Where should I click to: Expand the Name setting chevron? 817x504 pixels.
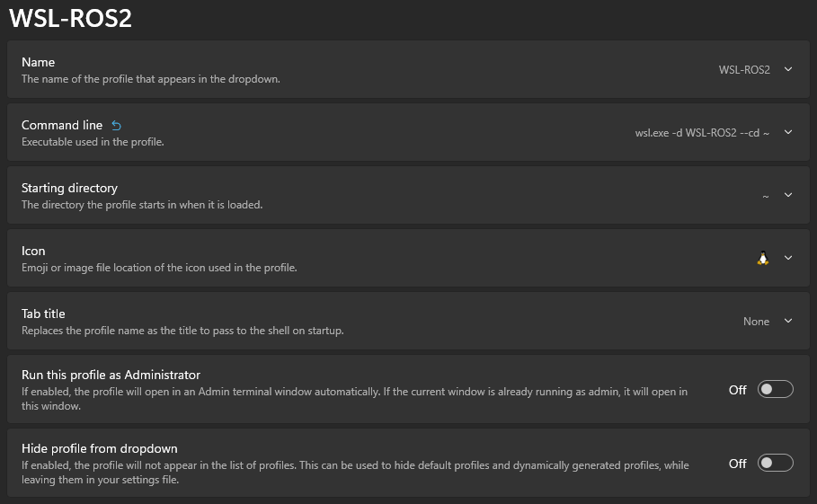788,69
